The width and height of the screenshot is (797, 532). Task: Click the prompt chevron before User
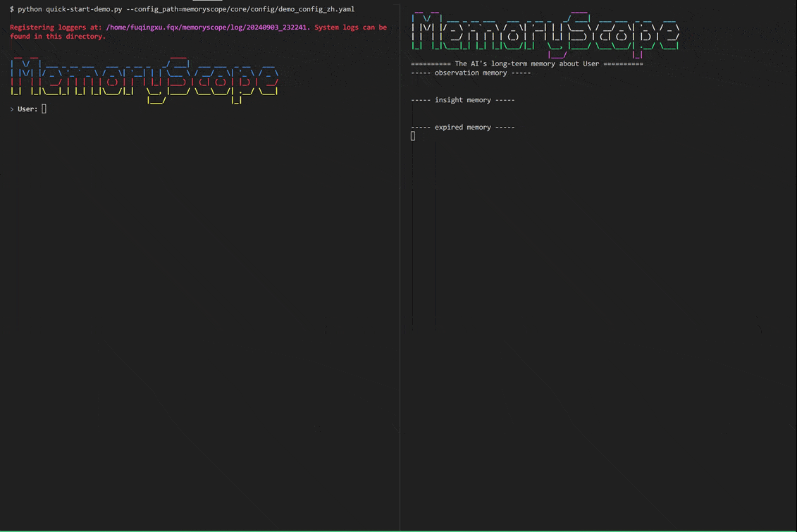click(x=12, y=109)
